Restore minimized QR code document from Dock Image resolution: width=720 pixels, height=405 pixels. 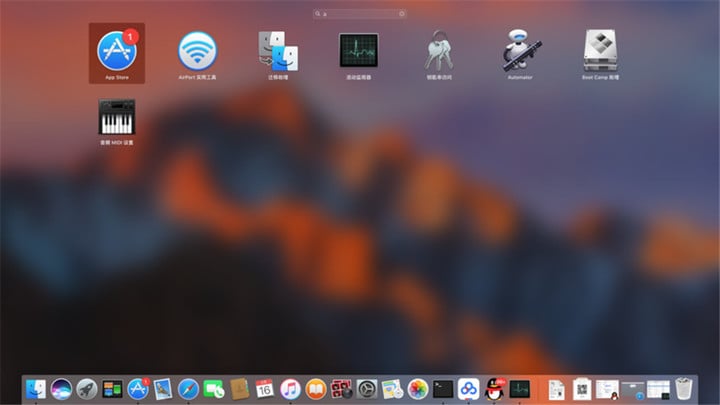coord(582,389)
